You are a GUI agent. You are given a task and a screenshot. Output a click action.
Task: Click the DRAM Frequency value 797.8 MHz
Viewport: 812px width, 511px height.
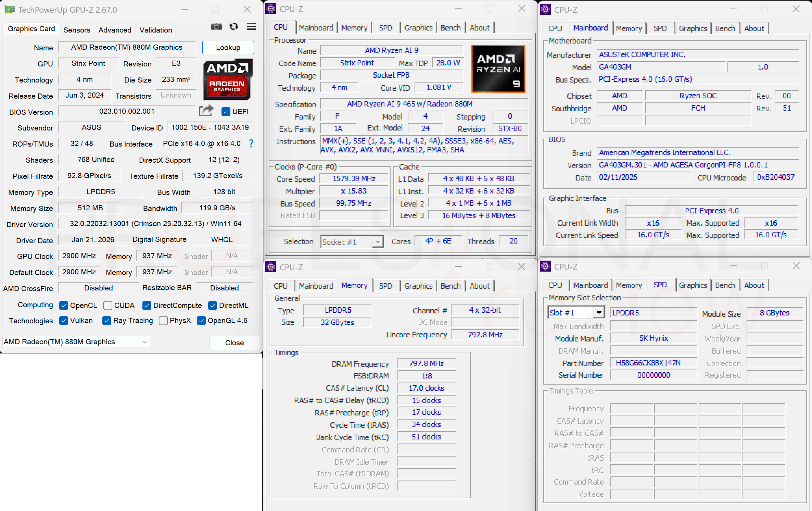427,364
